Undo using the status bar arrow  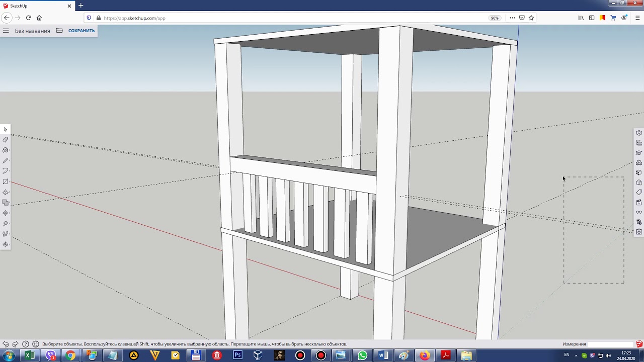tap(6, 344)
